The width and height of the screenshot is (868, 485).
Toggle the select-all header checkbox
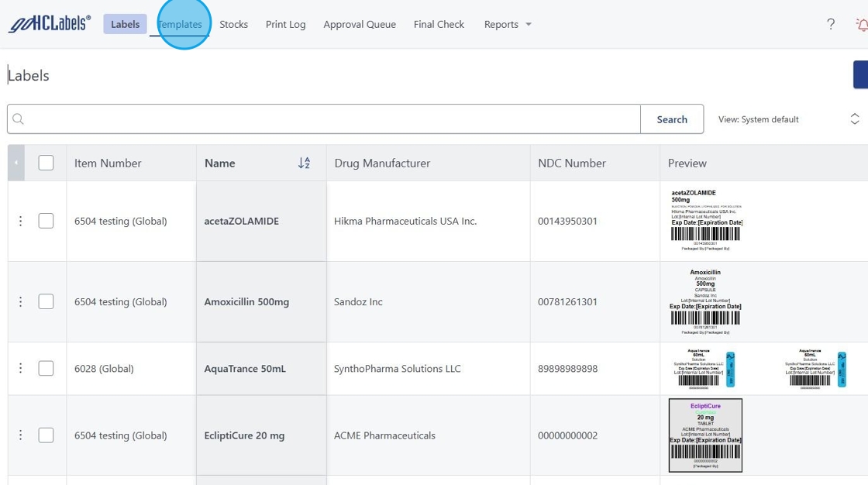pos(46,163)
